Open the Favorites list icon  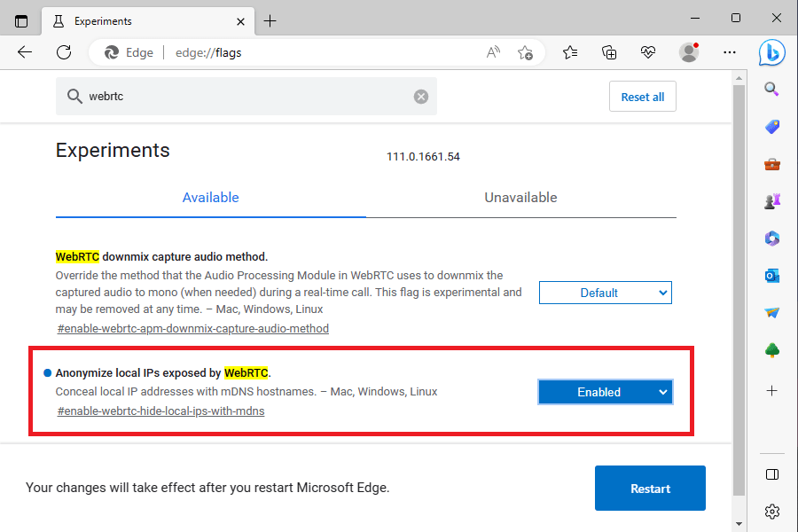[570, 52]
